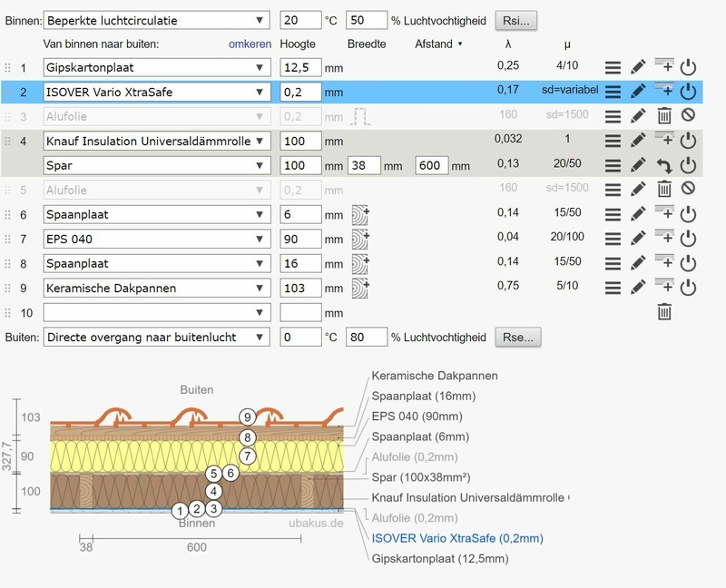Open the Binnen Beperkte luchtcirculatie dropdown
This screenshot has width=726, height=588.
pyautogui.click(x=156, y=20)
